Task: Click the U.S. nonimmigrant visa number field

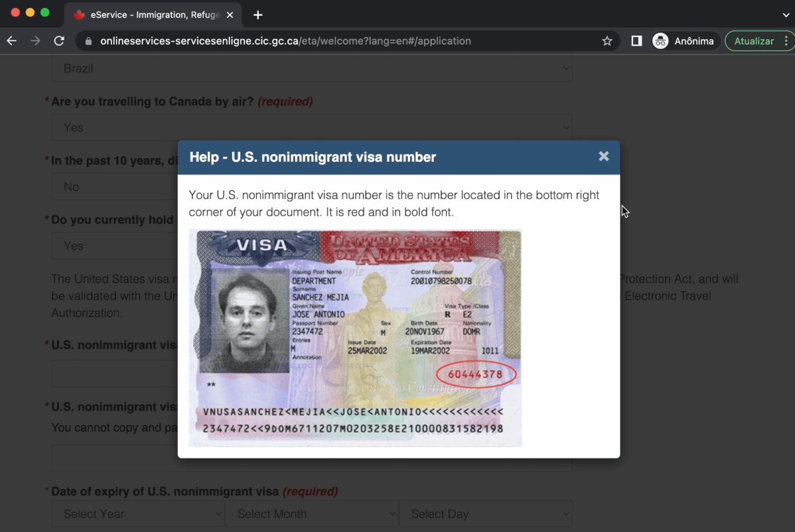Action: click(x=114, y=374)
